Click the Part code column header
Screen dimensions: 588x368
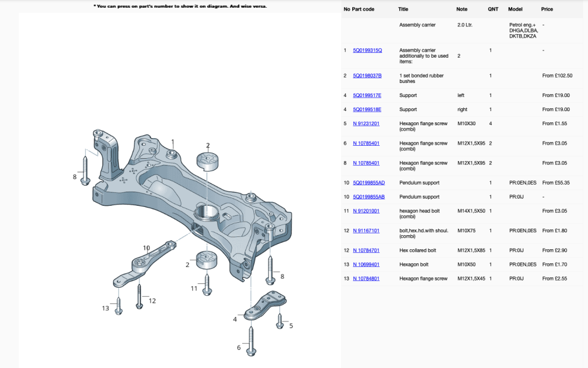point(362,9)
